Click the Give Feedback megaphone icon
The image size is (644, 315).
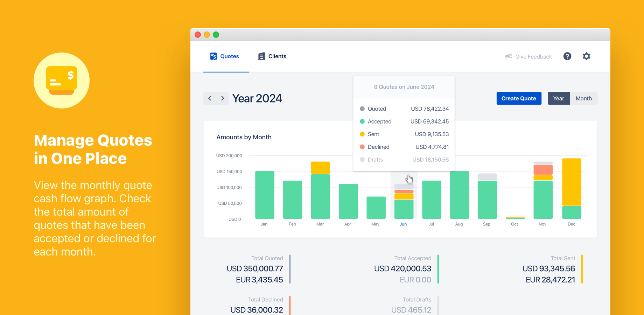pos(509,56)
